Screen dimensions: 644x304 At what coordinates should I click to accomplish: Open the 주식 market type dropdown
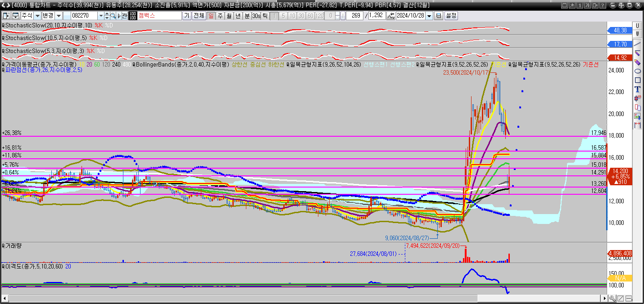[x=37, y=16]
